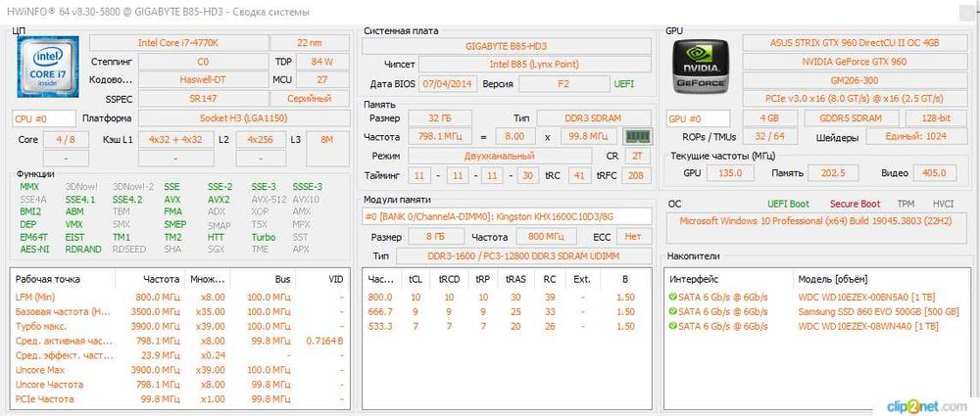Click the Рабочая точка column header

click(x=47, y=279)
